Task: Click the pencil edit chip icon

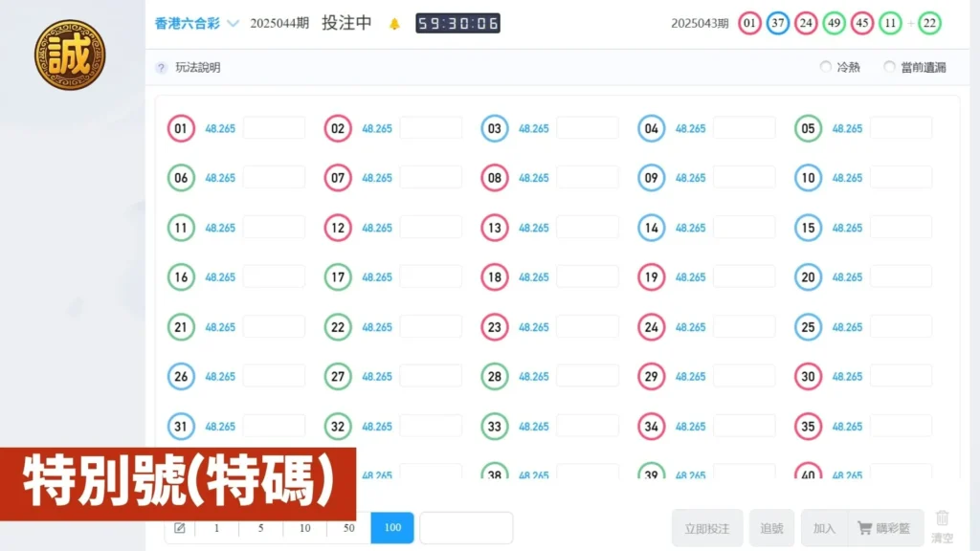Action: pos(180,528)
